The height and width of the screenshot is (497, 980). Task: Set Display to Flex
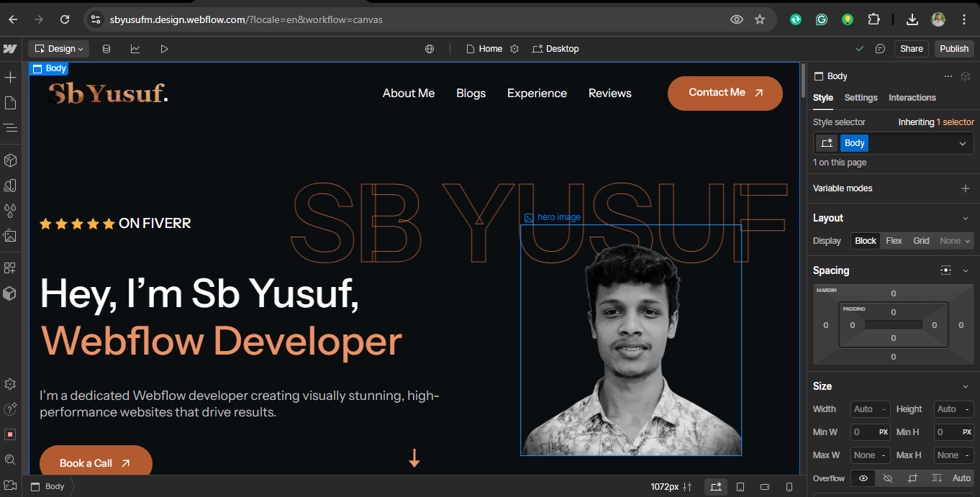tap(894, 241)
